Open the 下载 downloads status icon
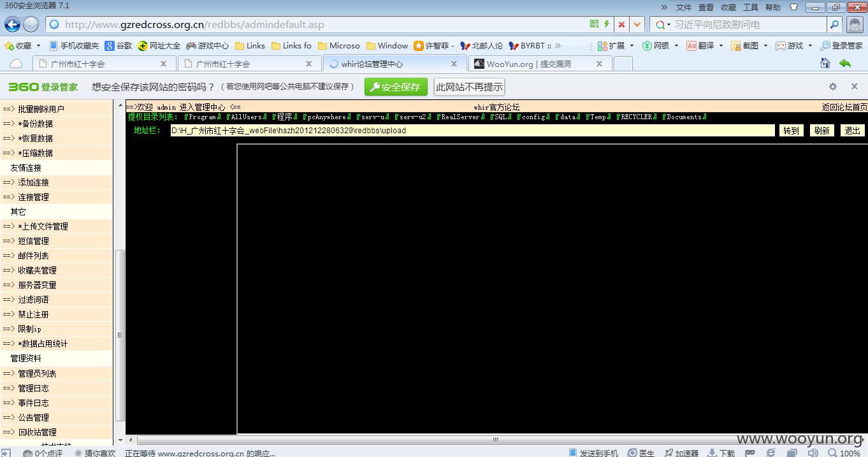Image resolution: width=868 pixels, height=457 pixels. [x=721, y=453]
